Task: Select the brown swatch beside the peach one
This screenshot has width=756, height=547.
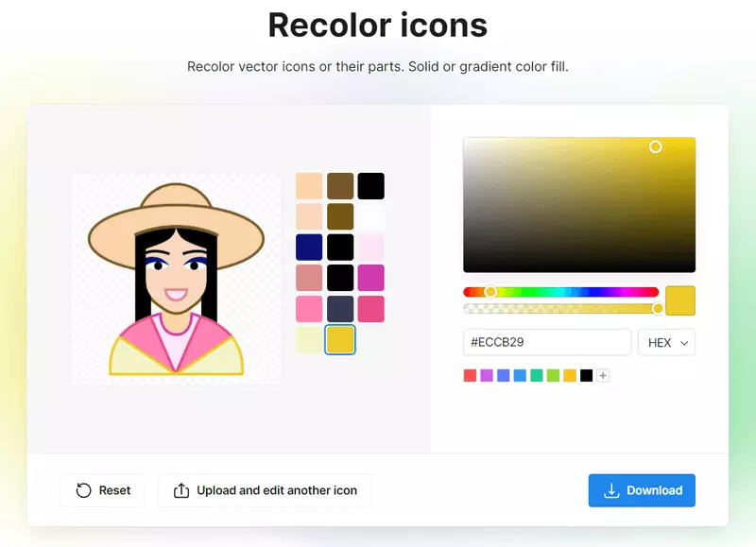Action: 340,186
